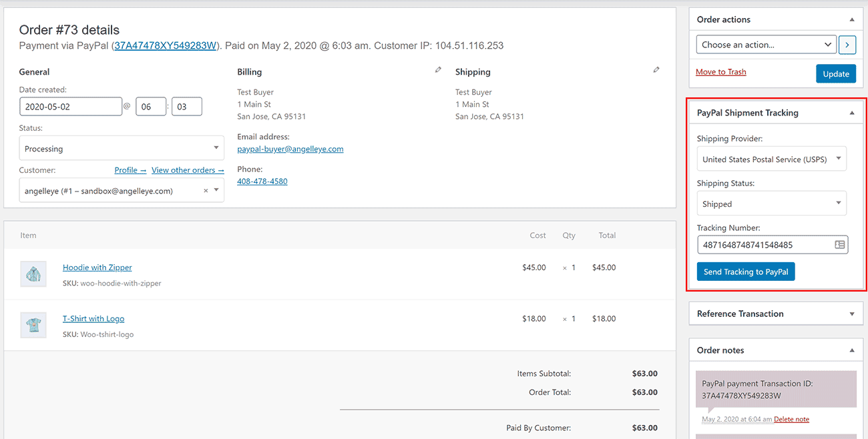
Task: Click the Tracking Number input field
Action: 773,245
